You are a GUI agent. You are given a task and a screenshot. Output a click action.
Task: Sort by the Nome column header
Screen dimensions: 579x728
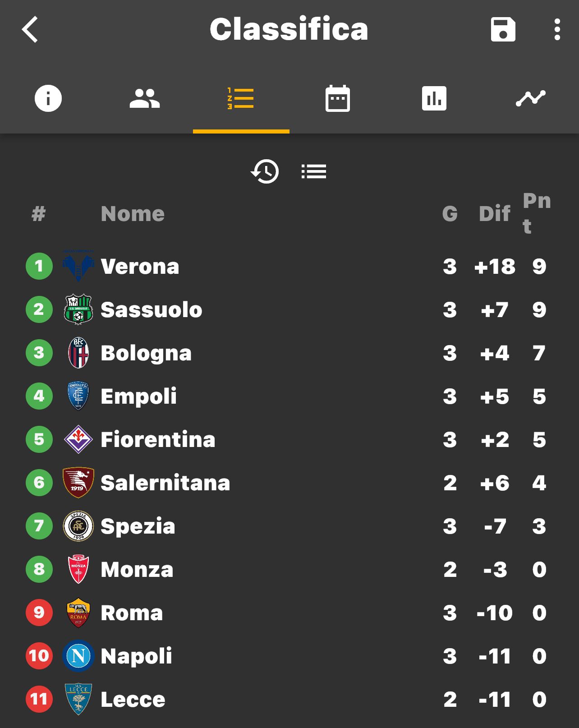point(133,213)
